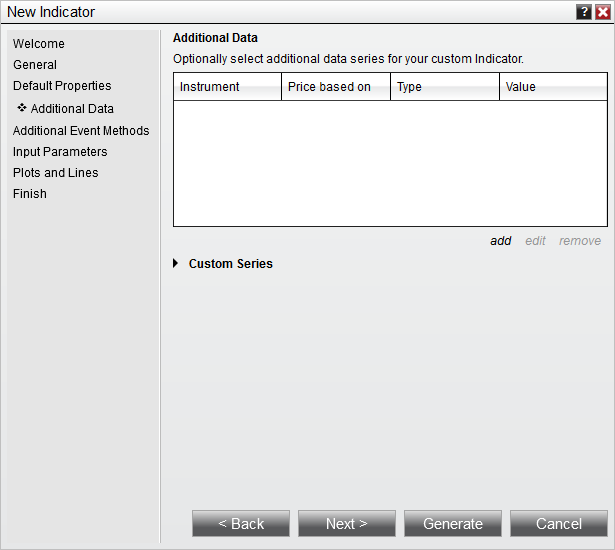
Task: Click the Type column header
Action: point(444,87)
